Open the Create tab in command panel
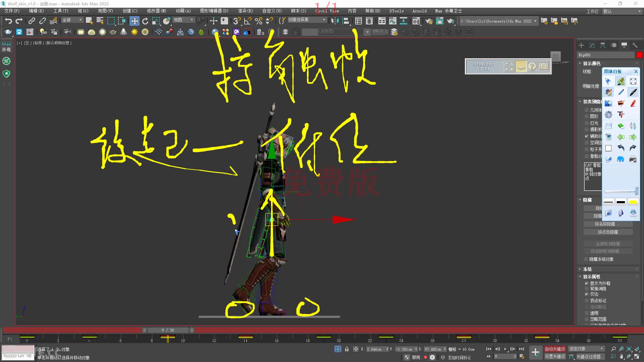 [x=581, y=45]
